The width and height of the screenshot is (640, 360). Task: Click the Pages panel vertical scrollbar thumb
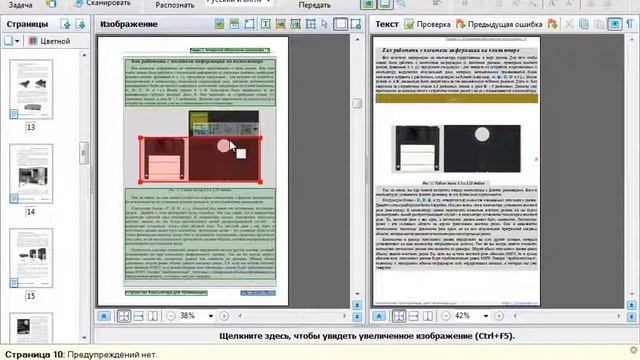(84, 153)
